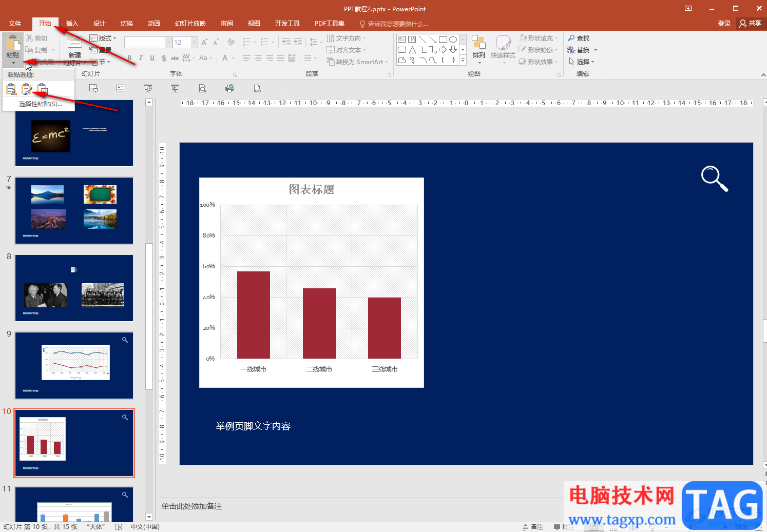Click the 新建幻灯片 new slide icon
Image resolution: width=767 pixels, height=532 pixels.
point(75,43)
